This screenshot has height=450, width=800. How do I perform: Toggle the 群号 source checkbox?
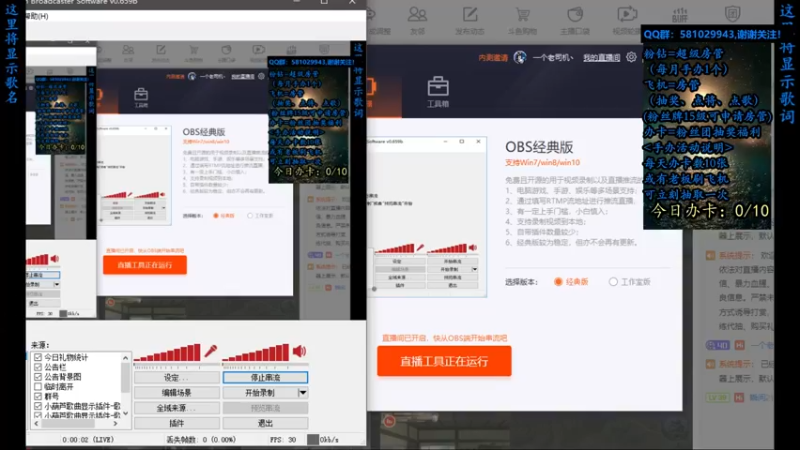[x=38, y=396]
